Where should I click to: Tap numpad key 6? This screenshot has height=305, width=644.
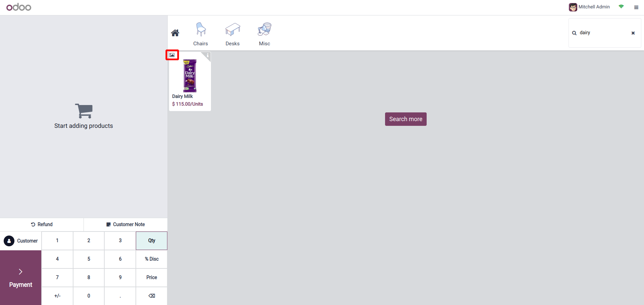click(x=120, y=259)
